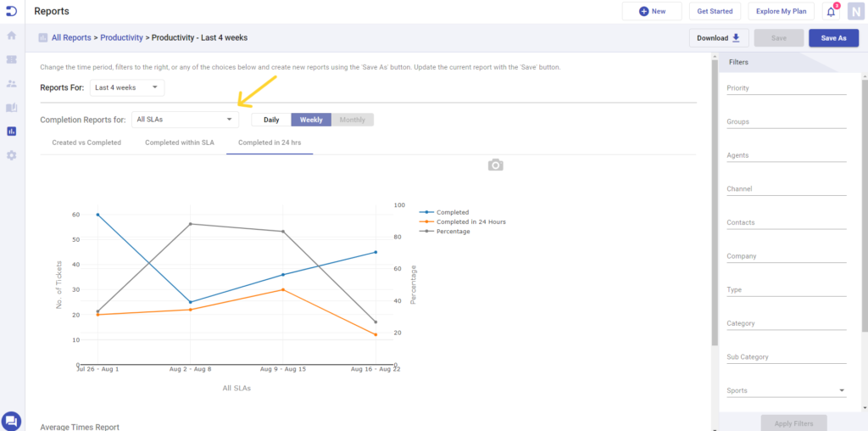Click the Priority filter field
The height and width of the screenshot is (431, 868).
pyautogui.click(x=786, y=88)
